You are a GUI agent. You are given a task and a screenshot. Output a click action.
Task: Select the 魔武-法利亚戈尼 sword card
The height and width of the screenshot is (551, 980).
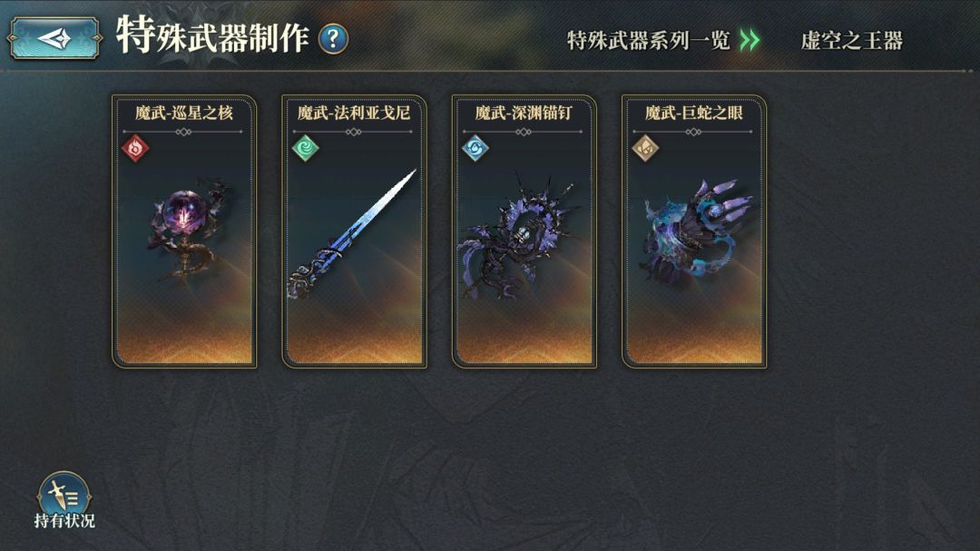[x=355, y=231]
